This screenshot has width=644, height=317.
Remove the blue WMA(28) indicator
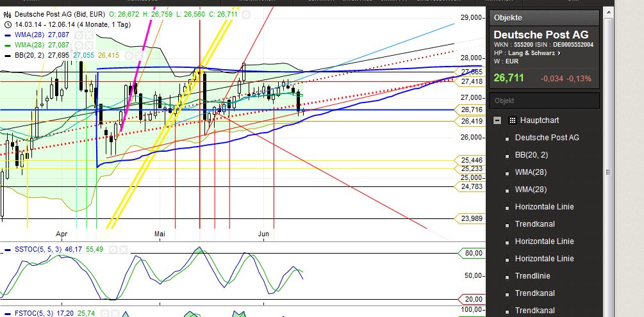[x=89, y=35]
